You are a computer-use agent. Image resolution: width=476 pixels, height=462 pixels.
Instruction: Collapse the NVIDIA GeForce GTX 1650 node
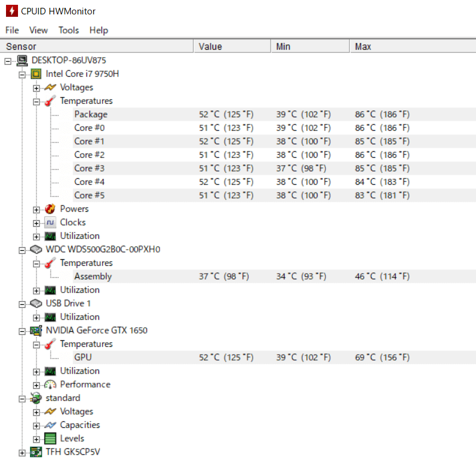(22, 331)
